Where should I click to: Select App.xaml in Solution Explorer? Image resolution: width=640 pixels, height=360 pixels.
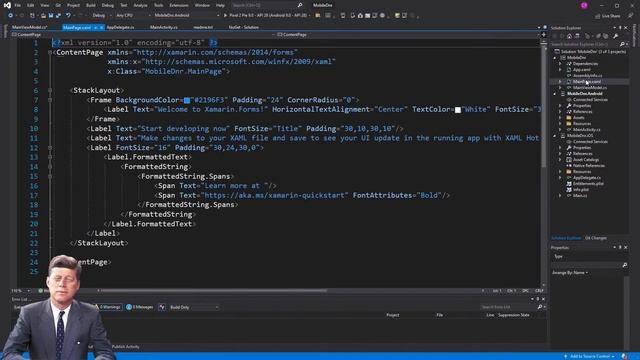[582, 70]
